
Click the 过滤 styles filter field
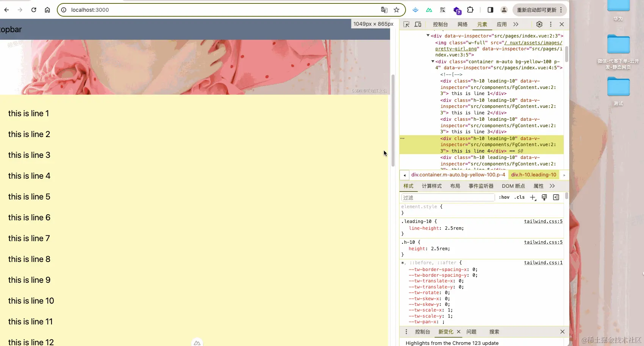tap(448, 197)
